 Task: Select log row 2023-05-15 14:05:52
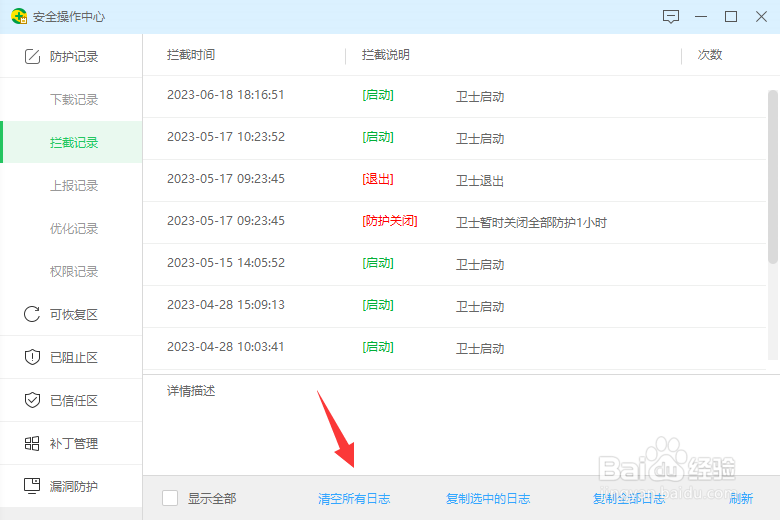point(454,264)
